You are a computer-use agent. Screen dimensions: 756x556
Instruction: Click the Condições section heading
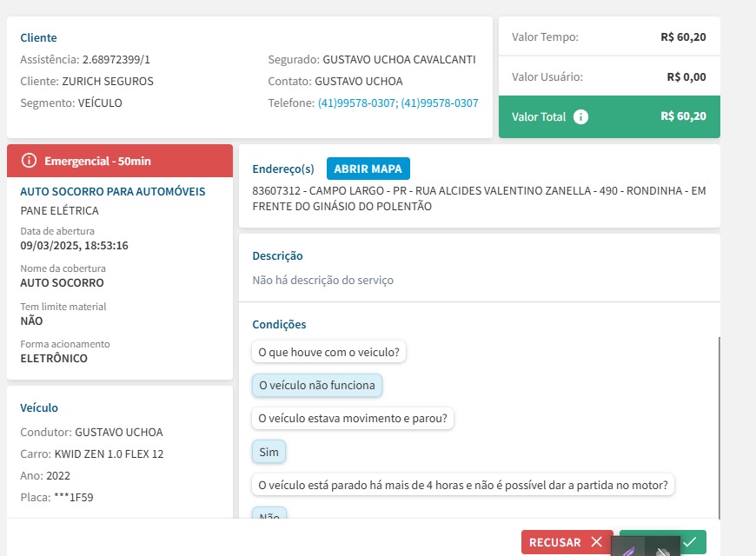click(x=279, y=325)
